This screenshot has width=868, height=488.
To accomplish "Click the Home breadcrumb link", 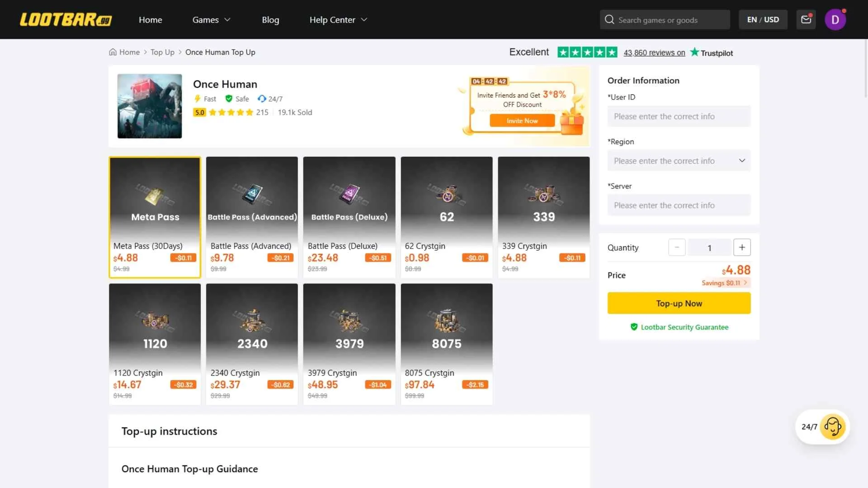I will click(x=129, y=52).
